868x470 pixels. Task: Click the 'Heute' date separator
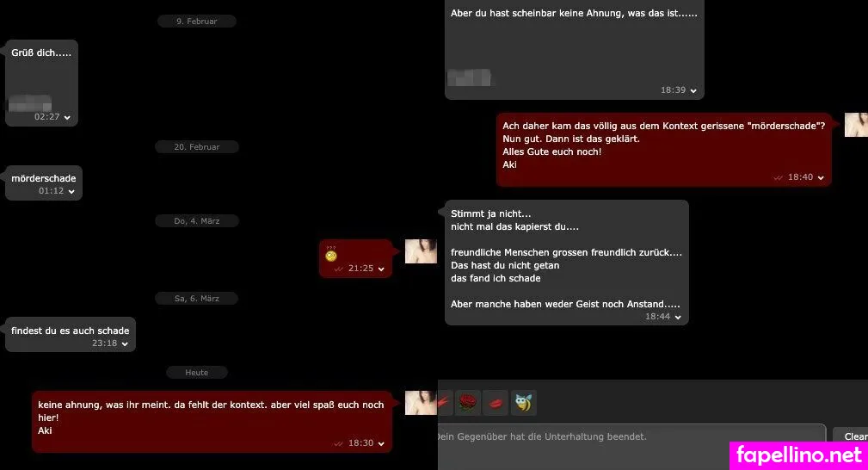[x=196, y=373]
